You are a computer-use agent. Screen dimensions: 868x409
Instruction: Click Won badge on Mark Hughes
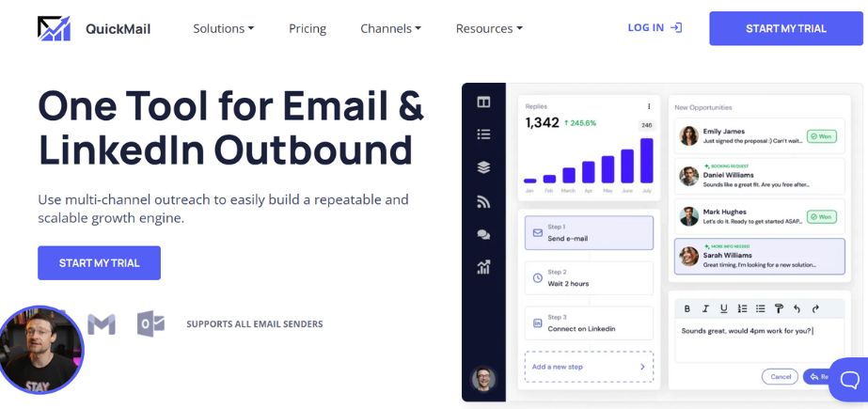tap(822, 217)
